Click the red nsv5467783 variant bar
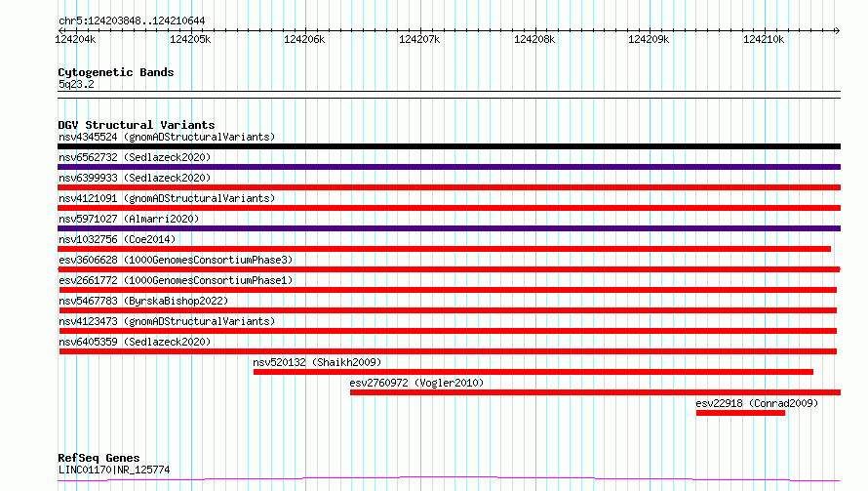 pos(448,310)
